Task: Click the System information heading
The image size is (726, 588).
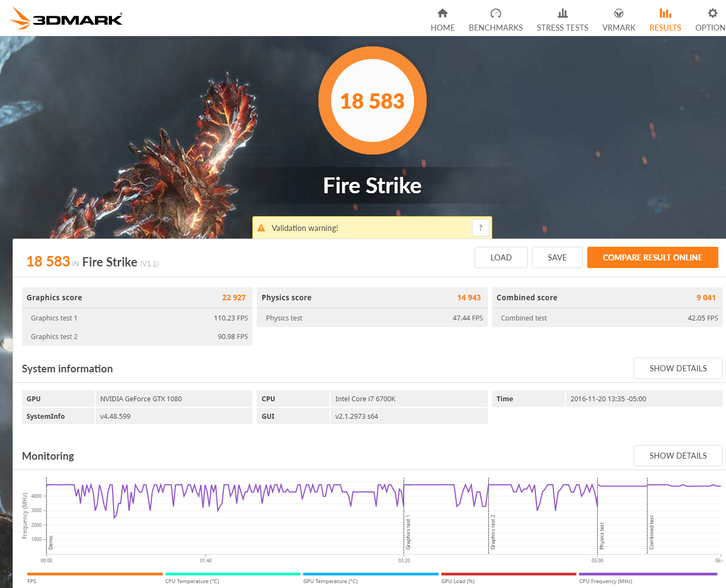Action: pos(67,369)
